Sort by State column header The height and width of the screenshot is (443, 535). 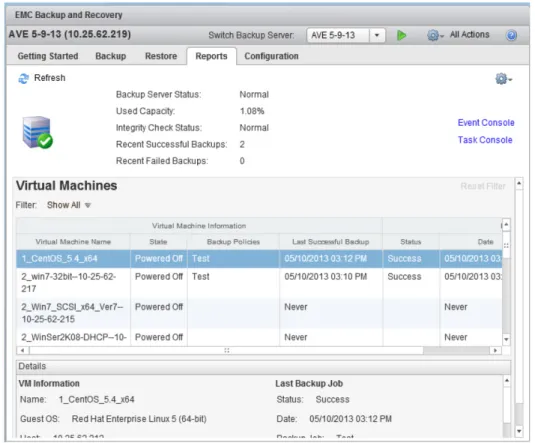point(158,242)
